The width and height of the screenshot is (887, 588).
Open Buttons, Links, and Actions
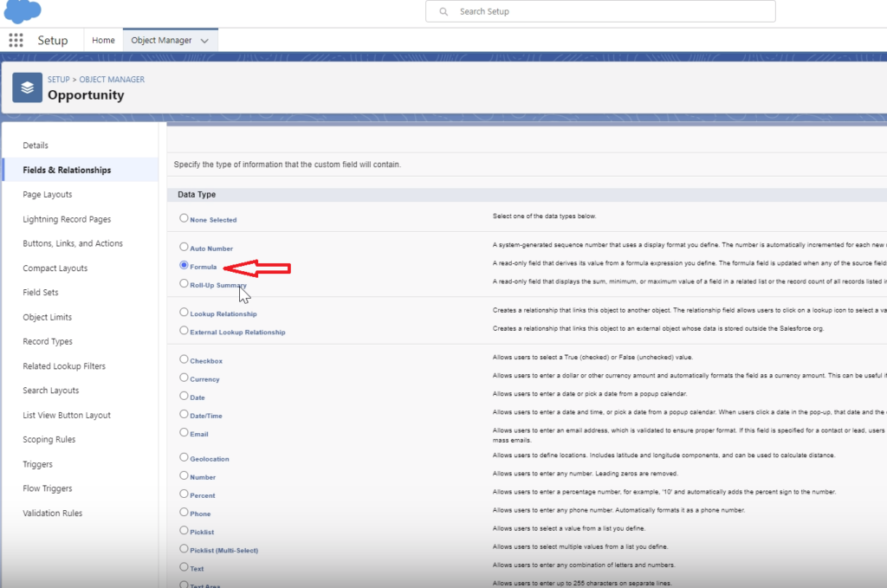[x=73, y=243]
